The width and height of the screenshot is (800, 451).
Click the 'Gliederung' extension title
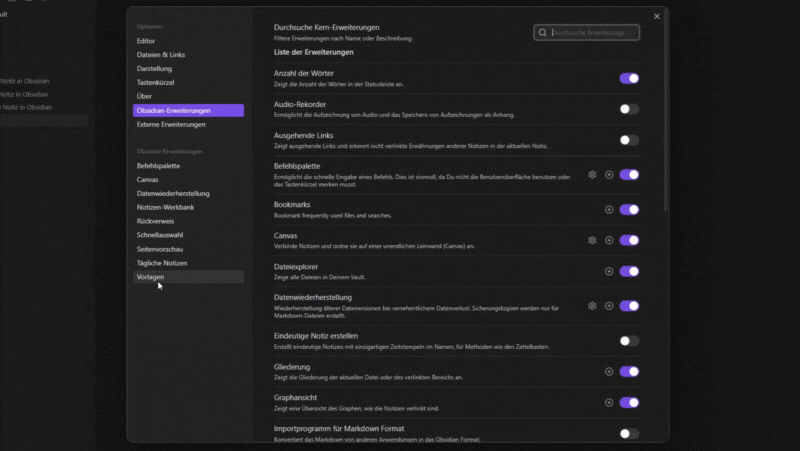292,367
